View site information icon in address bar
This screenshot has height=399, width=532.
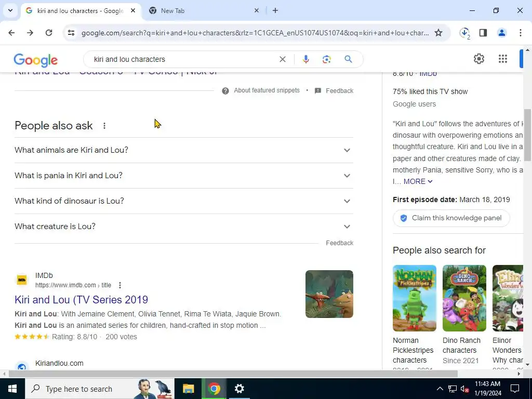click(x=71, y=33)
